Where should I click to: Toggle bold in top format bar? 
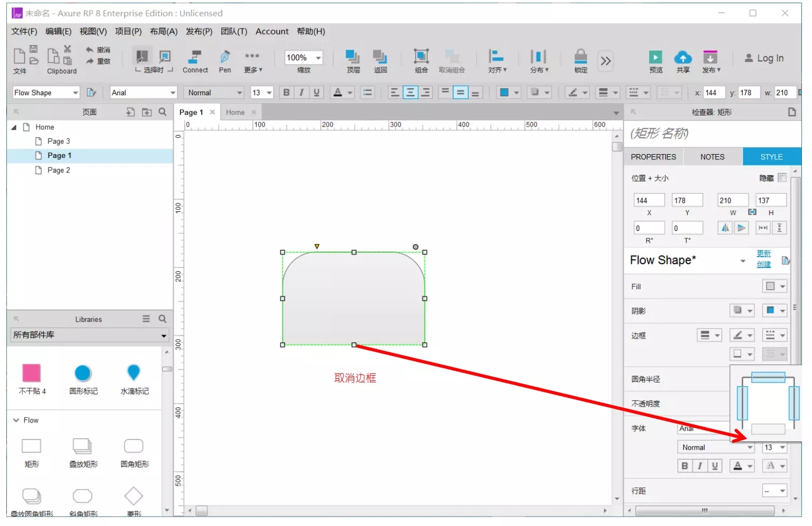click(x=286, y=93)
